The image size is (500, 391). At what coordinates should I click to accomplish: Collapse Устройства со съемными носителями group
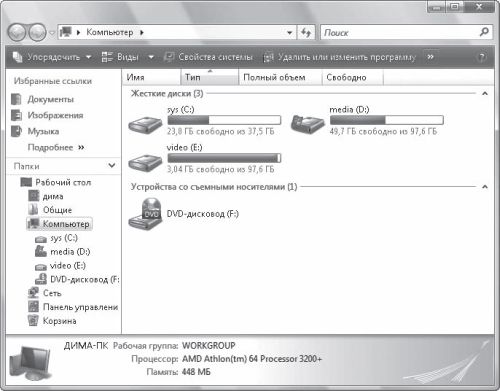pyautogui.click(x=485, y=187)
